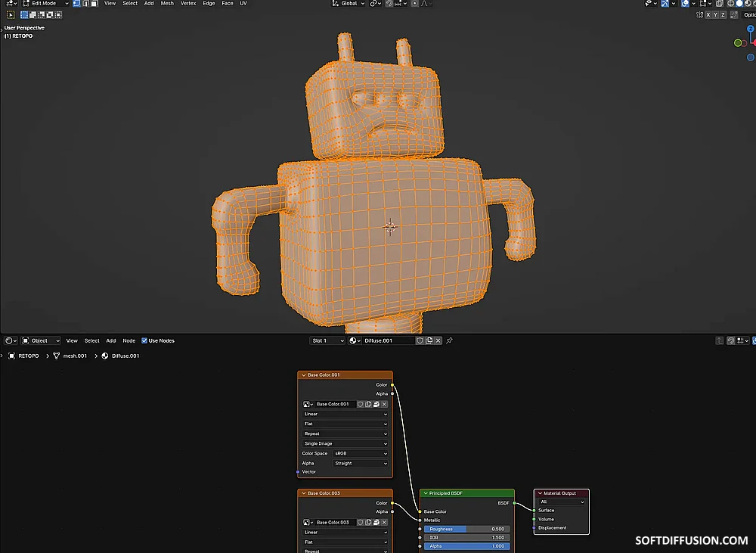Open the 3D viewport editor type menu
The height and width of the screenshot is (553, 756).
[x=11, y=3]
